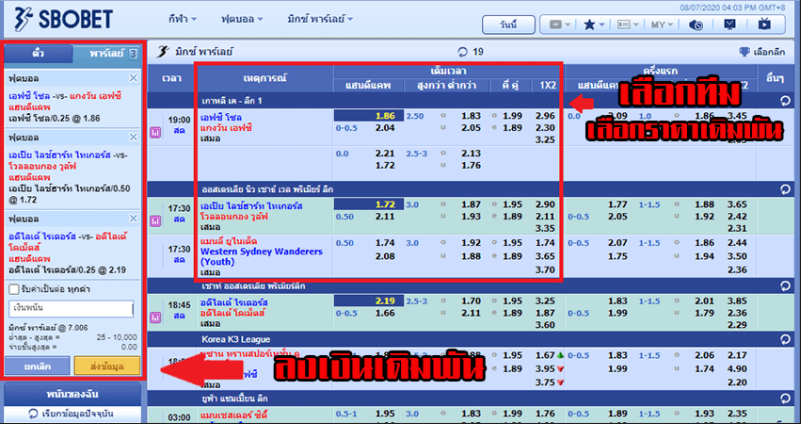The image size is (801, 424).
Task: Click the stake amount input field
Action: (72, 309)
